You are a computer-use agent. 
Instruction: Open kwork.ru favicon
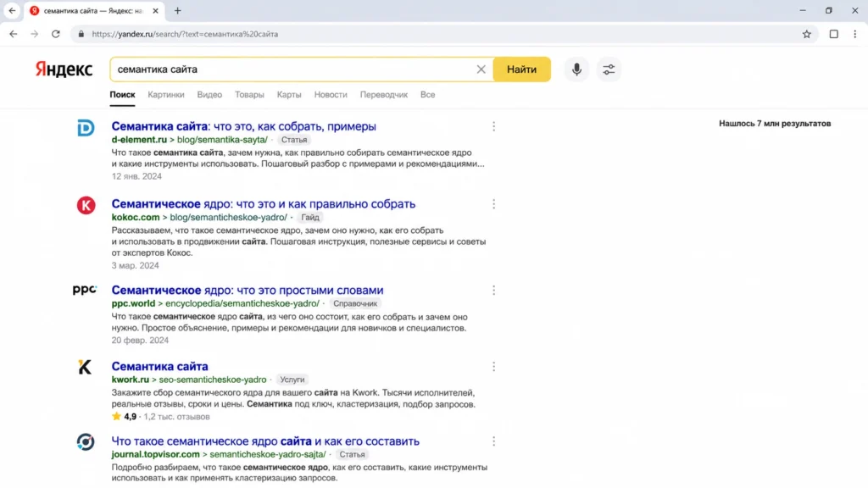(x=85, y=367)
